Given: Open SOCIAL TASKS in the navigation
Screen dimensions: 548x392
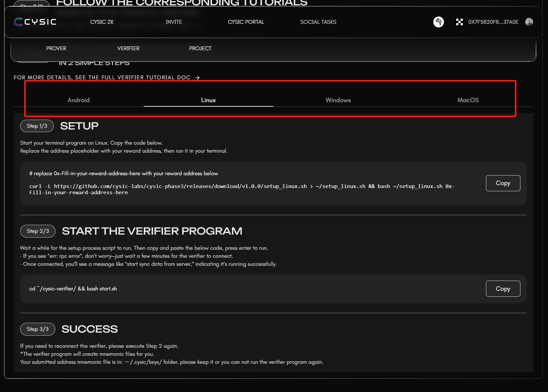Looking at the screenshot, I should coord(318,22).
